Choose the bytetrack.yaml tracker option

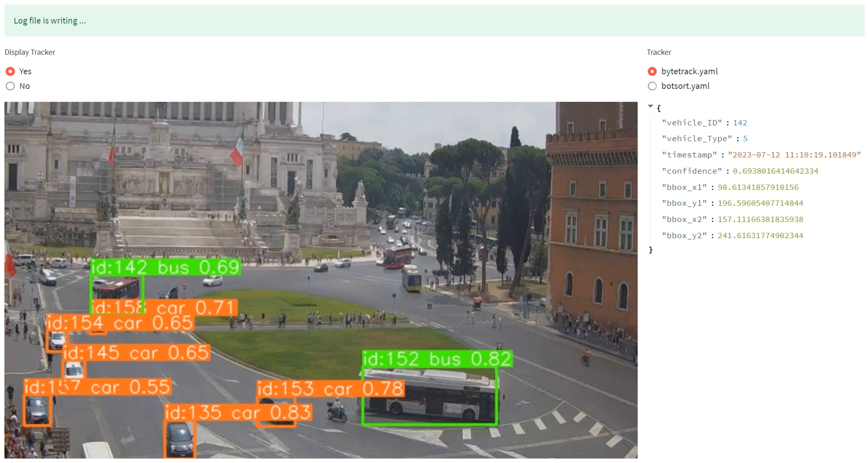click(x=652, y=71)
